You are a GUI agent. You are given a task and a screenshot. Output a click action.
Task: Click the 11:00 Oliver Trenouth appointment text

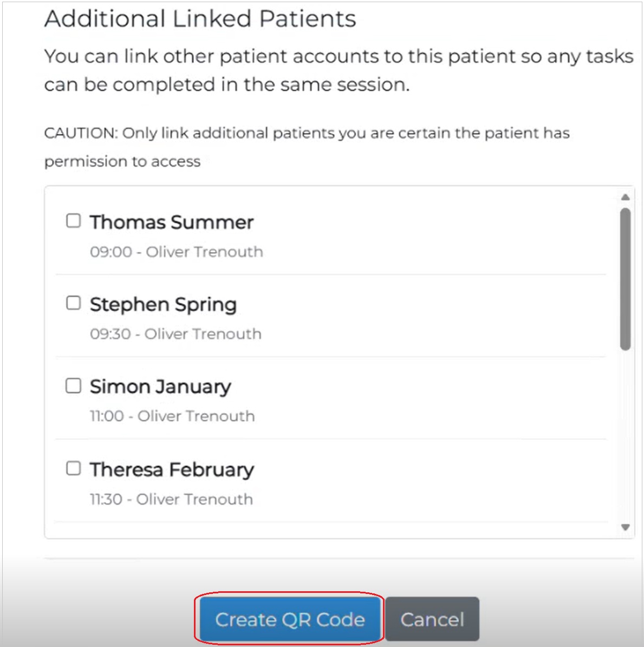pyautogui.click(x=172, y=416)
